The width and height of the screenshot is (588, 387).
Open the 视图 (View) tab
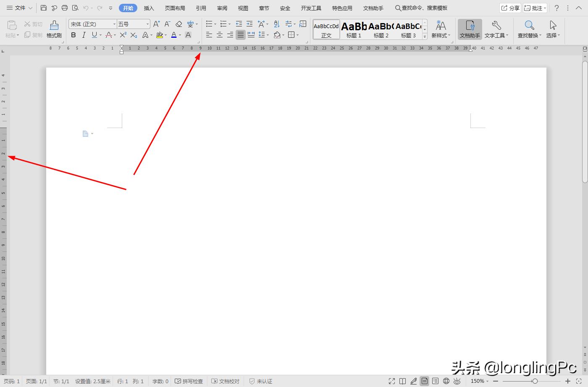[x=243, y=8]
